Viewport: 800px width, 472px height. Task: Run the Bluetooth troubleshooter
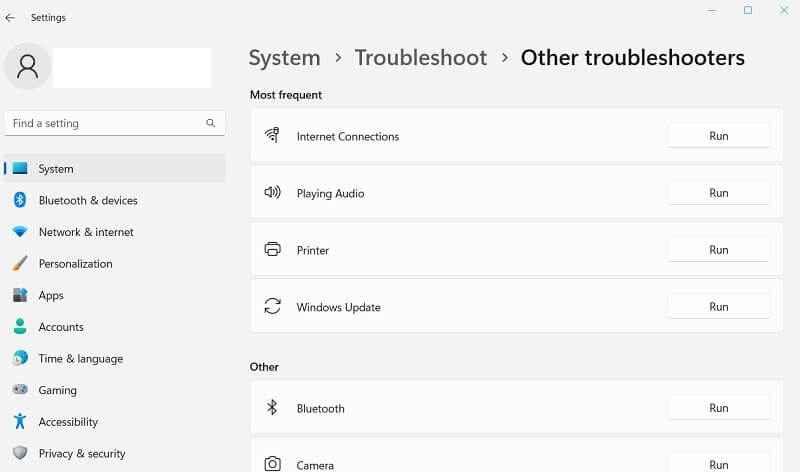click(718, 408)
